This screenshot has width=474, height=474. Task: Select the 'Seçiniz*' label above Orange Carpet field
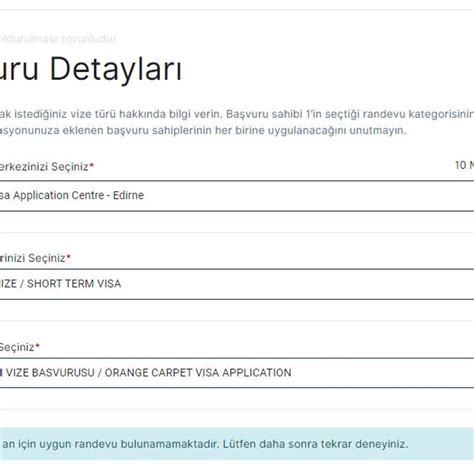click(20, 347)
